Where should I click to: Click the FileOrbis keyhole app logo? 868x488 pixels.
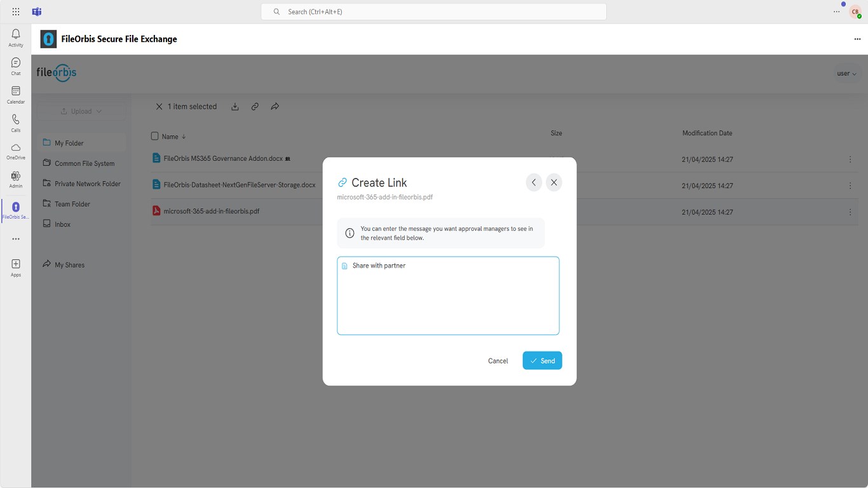tap(48, 39)
